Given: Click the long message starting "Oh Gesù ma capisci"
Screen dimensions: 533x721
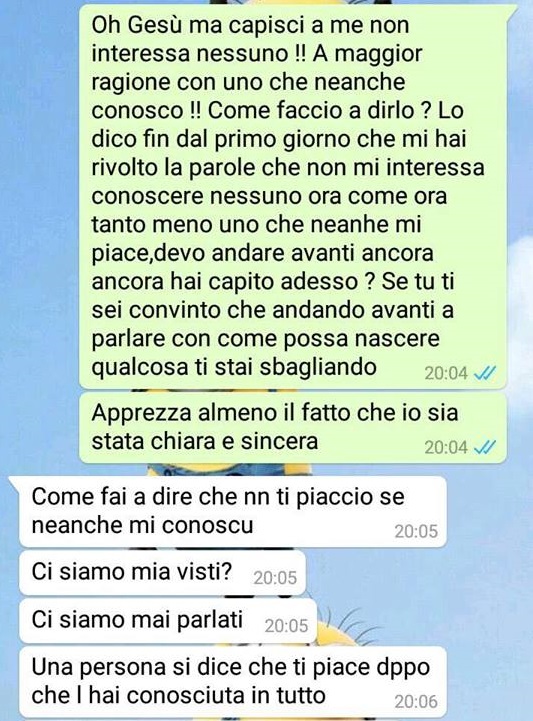Looking at the screenshot, I should pos(294,197).
